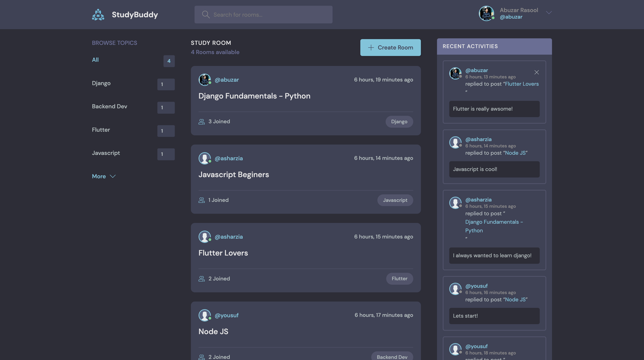The image size is (644, 360).
Task: Click @yousuf avatar on Node JS room
Action: coord(205,315)
